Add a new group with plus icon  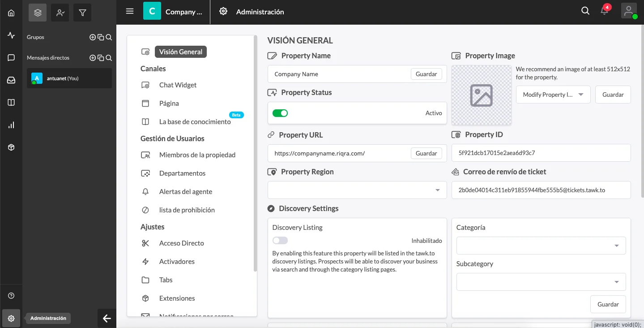[x=93, y=37]
